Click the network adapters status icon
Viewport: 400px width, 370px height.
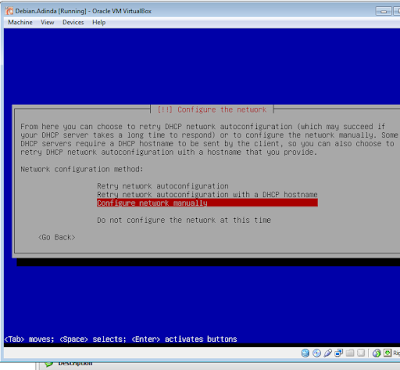[x=339, y=353]
